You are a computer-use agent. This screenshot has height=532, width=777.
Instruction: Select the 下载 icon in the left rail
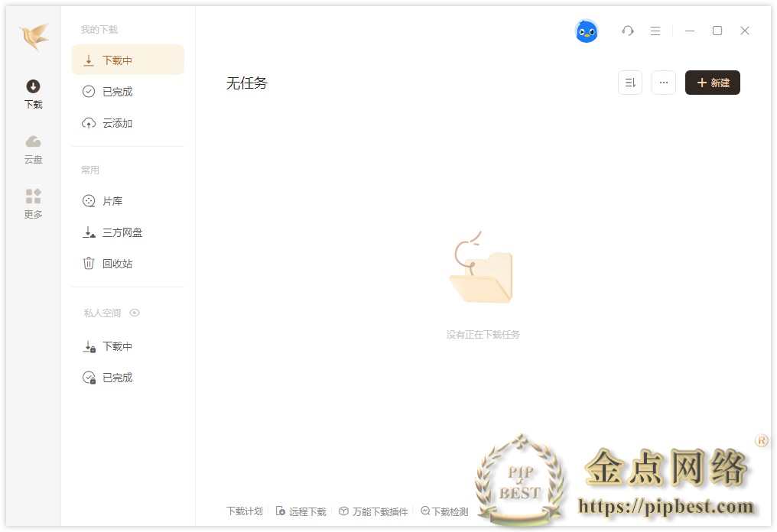[x=33, y=92]
